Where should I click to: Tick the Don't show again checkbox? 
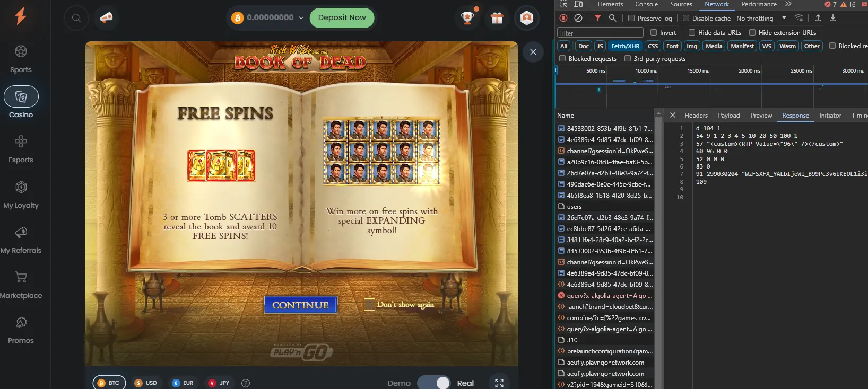pyautogui.click(x=369, y=304)
